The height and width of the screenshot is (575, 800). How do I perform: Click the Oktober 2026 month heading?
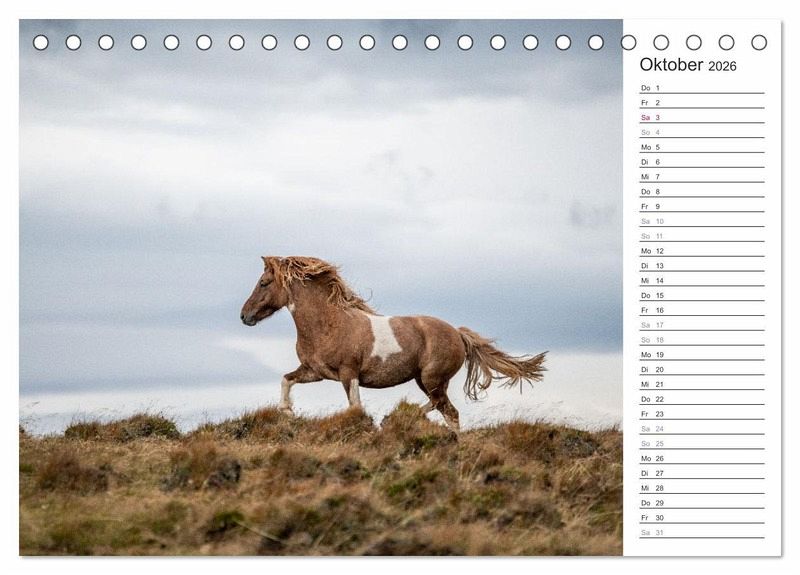pyautogui.click(x=688, y=65)
